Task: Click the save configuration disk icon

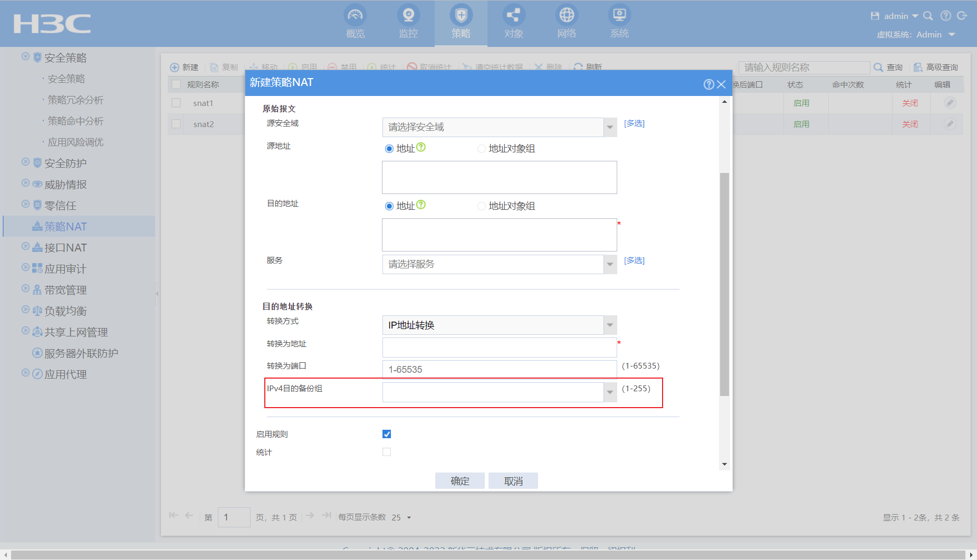Action: click(875, 16)
